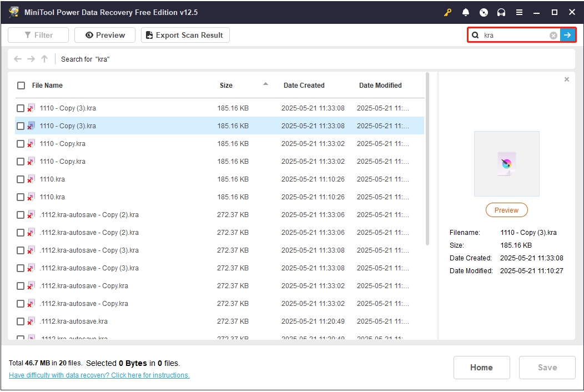Check the box for 1110 - Copy (3).kra
The image size is (584, 392).
click(x=21, y=108)
